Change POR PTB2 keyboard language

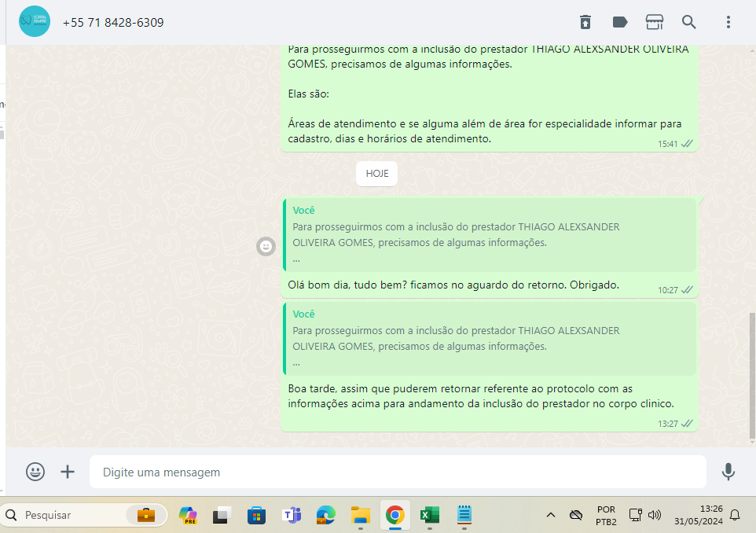click(x=606, y=515)
